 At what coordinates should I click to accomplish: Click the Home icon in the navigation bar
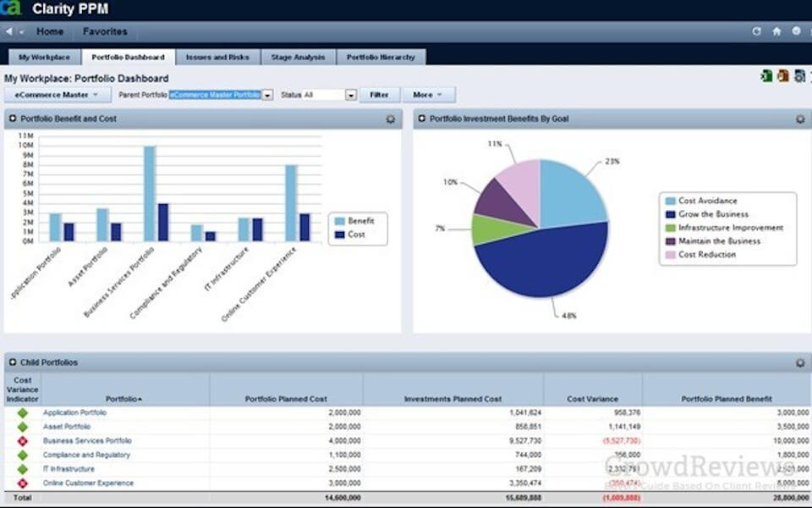click(x=776, y=30)
